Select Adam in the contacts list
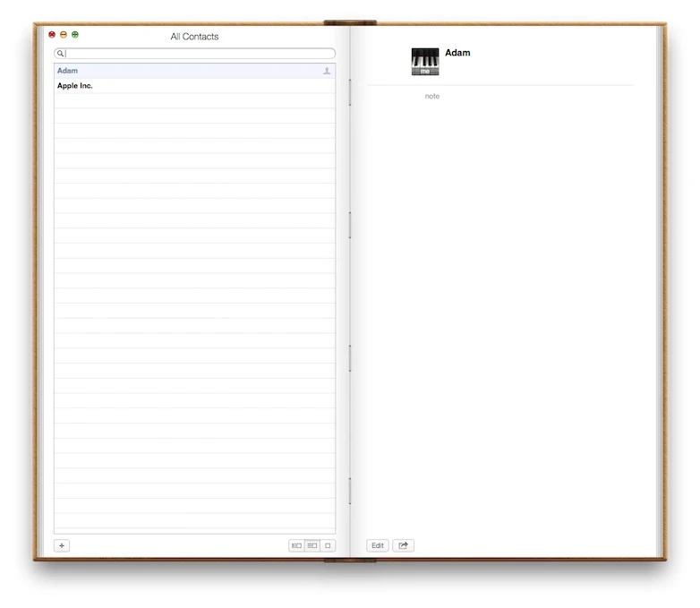 coord(194,71)
